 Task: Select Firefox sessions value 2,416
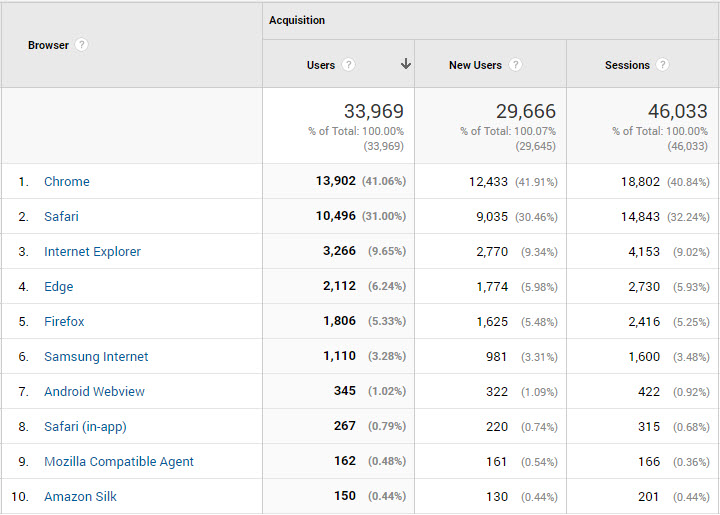point(644,322)
